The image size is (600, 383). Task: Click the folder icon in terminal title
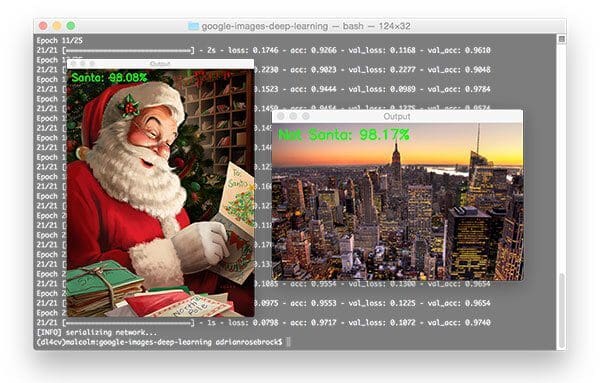[x=193, y=26]
